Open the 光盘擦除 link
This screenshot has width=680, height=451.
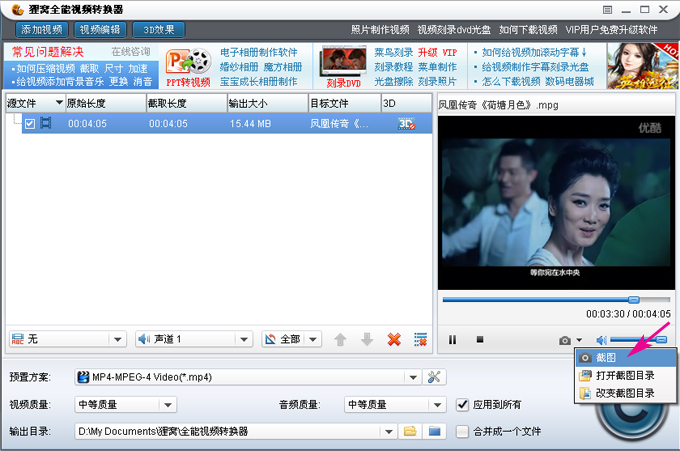tap(393, 82)
